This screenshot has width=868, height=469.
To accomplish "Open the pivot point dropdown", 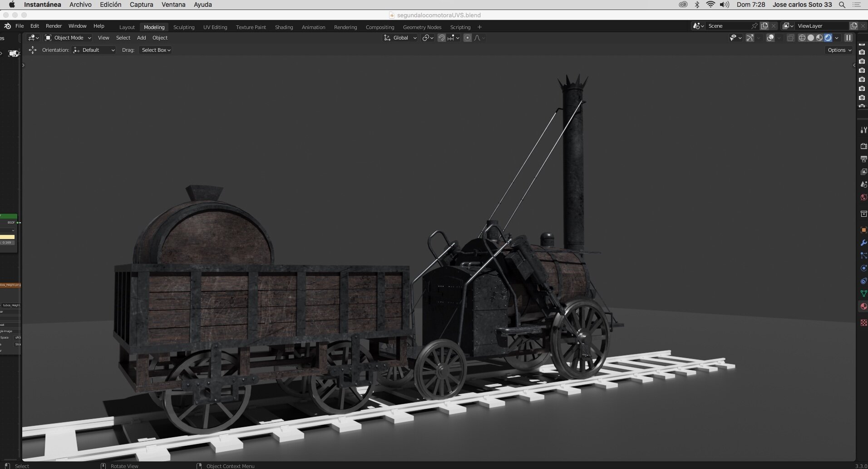I will (428, 38).
